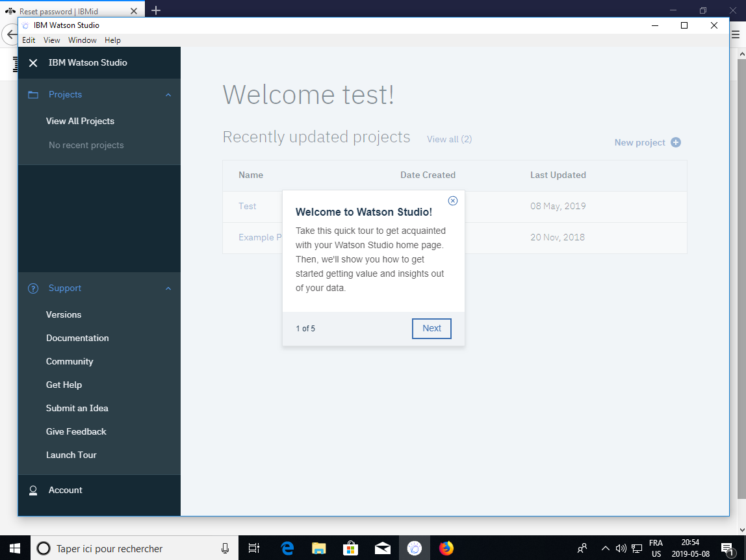
Task: Open View All Projects in sidebar
Action: (x=80, y=121)
